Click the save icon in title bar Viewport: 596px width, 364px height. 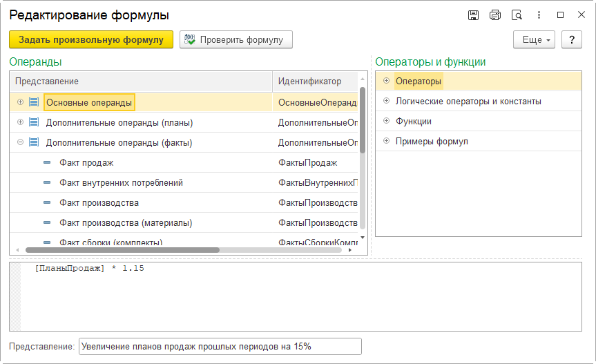473,15
